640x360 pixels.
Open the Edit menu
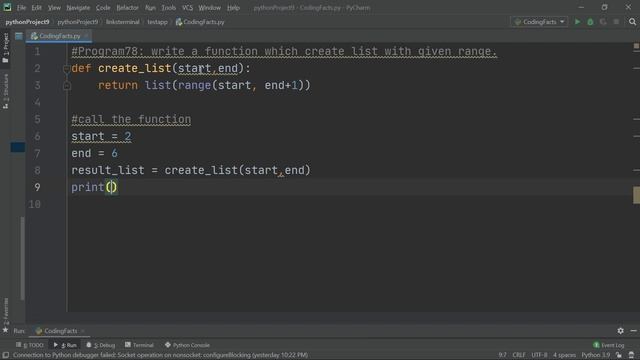[x=36, y=7]
